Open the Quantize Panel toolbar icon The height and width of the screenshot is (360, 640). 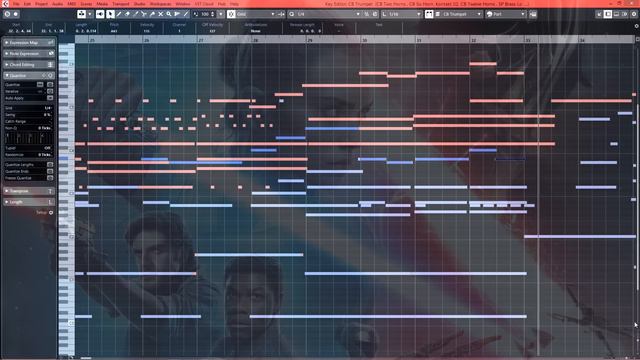(x=375, y=14)
